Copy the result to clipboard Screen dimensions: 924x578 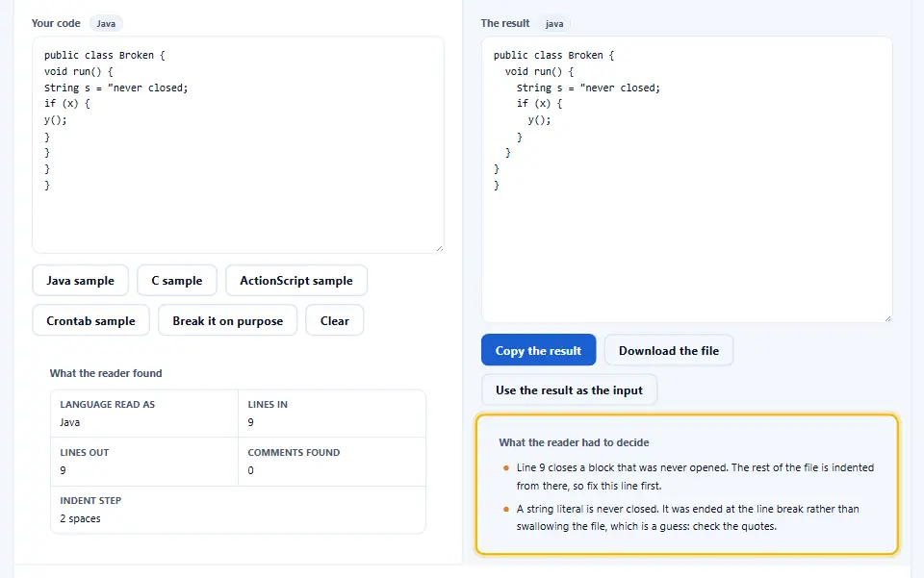click(x=539, y=351)
